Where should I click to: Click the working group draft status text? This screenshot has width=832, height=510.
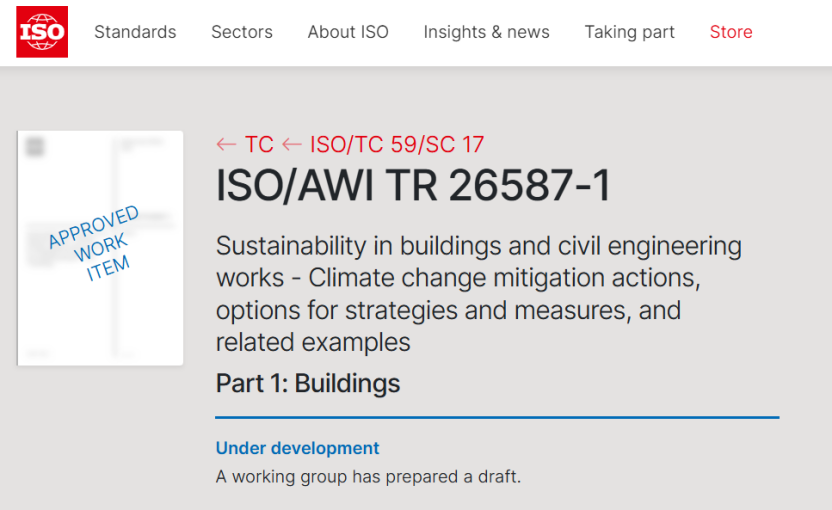368,477
